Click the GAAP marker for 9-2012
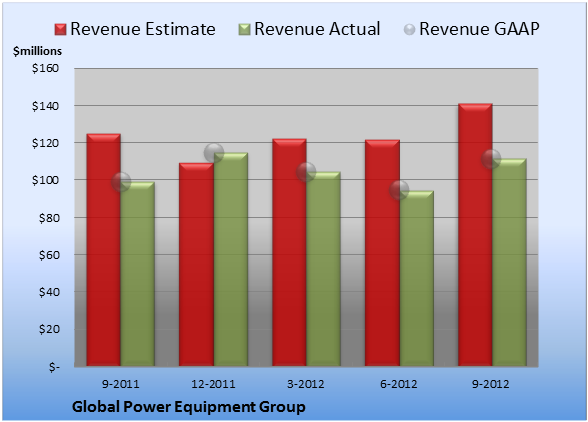Viewport: 588px width, 422px height. (x=491, y=159)
